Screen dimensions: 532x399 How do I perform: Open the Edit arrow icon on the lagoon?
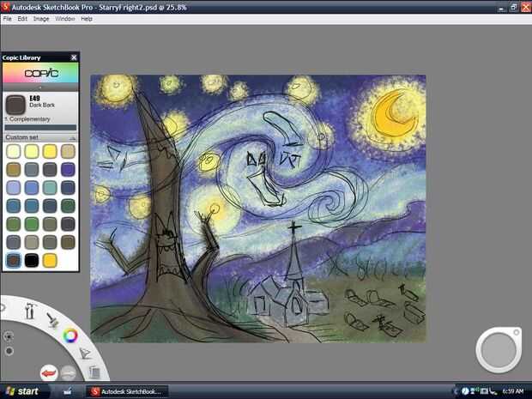(x=85, y=354)
